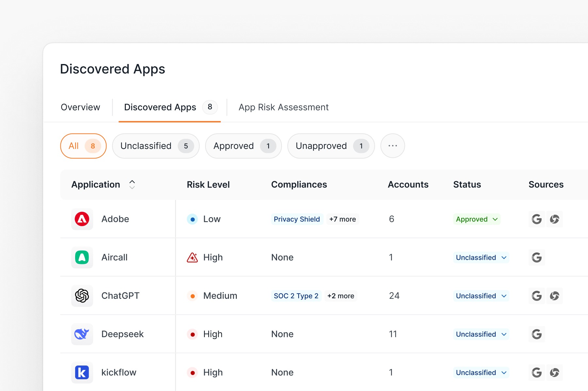
Task: Click the Risk Level column header
Action: 208,185
